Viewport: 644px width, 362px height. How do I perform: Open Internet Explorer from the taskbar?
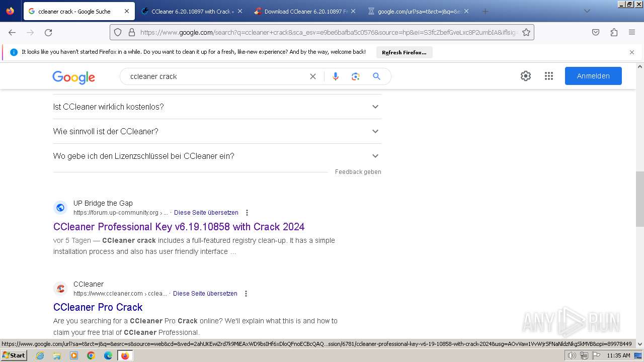[40, 355]
